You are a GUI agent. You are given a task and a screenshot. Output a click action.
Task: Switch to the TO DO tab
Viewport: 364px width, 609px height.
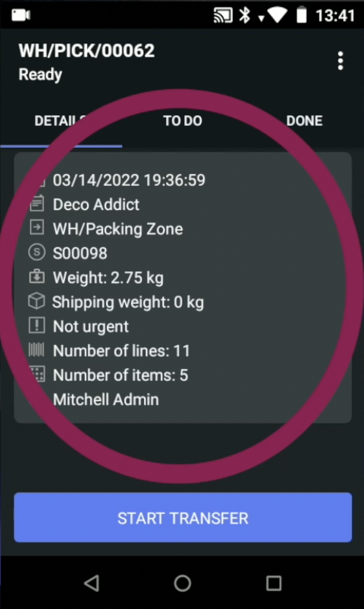[182, 121]
